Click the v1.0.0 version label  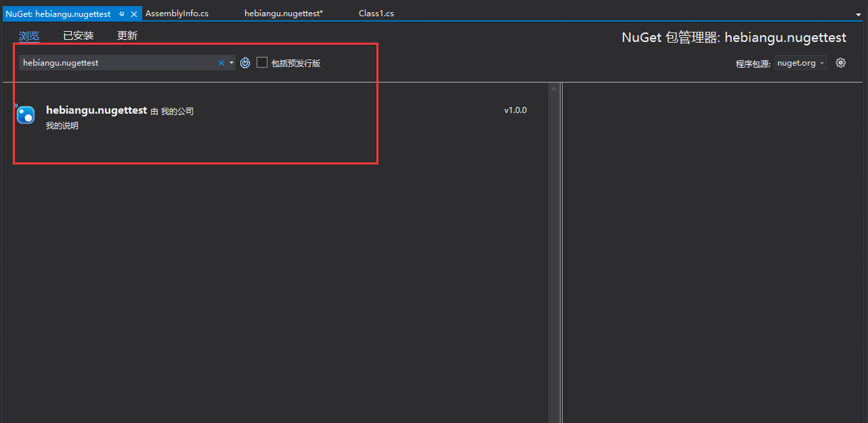[515, 110]
